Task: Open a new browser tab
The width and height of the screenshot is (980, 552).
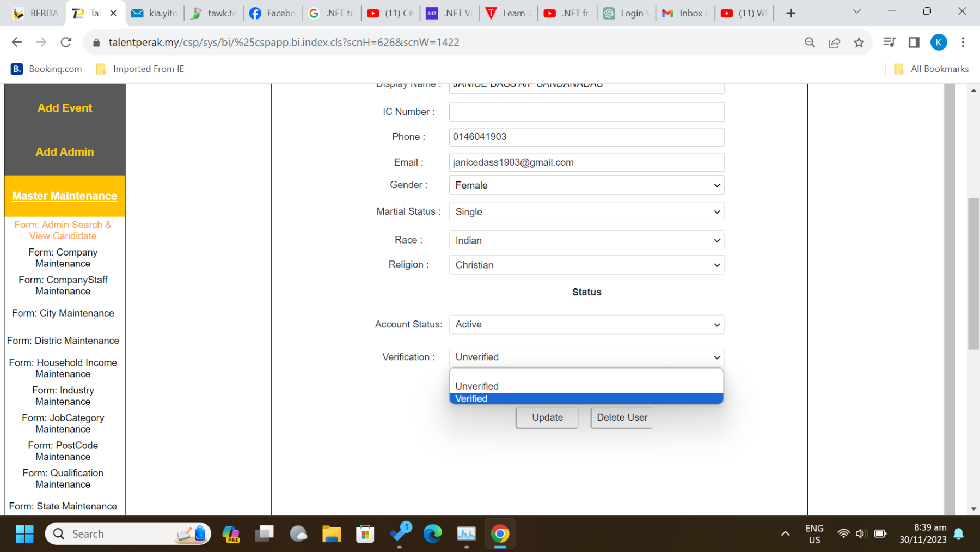Action: [791, 13]
